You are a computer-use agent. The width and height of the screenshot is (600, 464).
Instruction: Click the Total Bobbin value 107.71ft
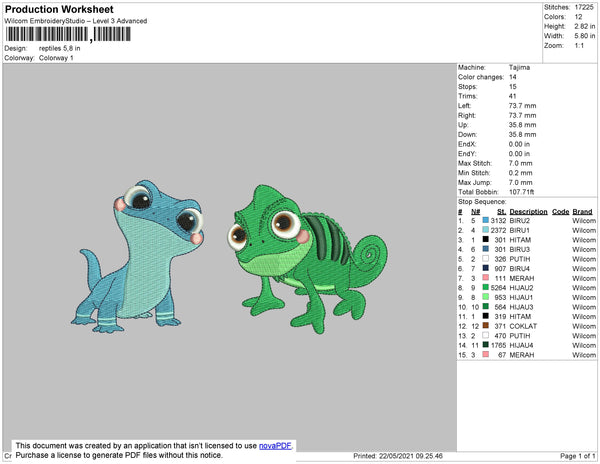[521, 192]
